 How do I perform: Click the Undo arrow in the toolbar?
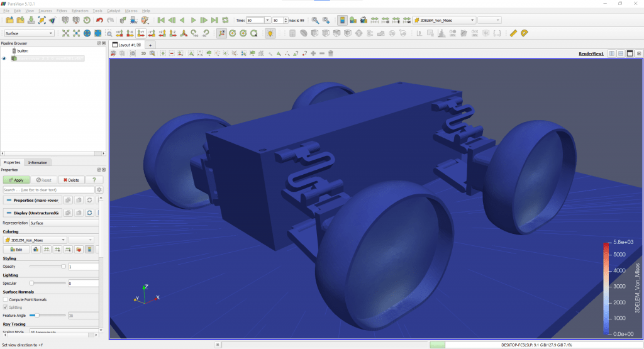point(99,20)
